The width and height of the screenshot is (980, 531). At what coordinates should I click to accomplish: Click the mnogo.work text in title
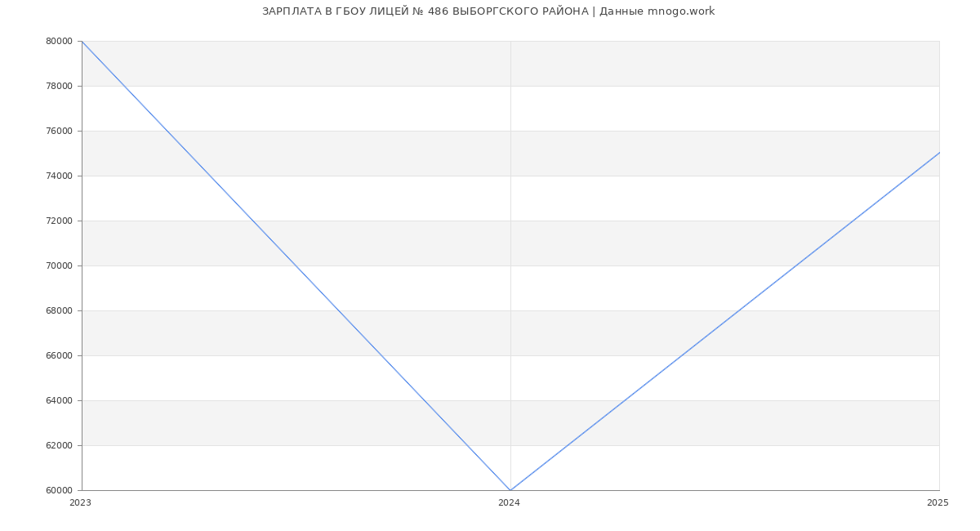click(681, 11)
